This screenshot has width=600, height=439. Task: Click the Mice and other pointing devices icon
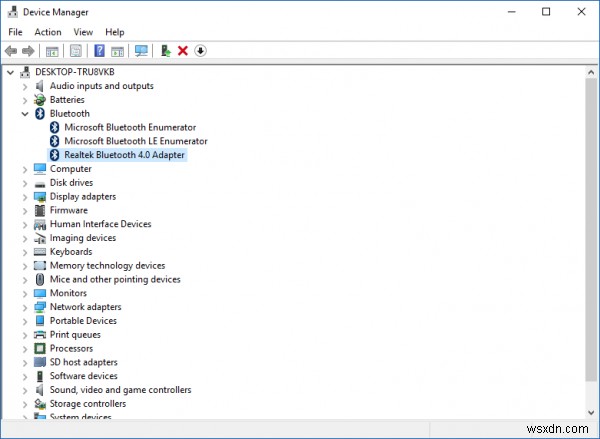40,279
